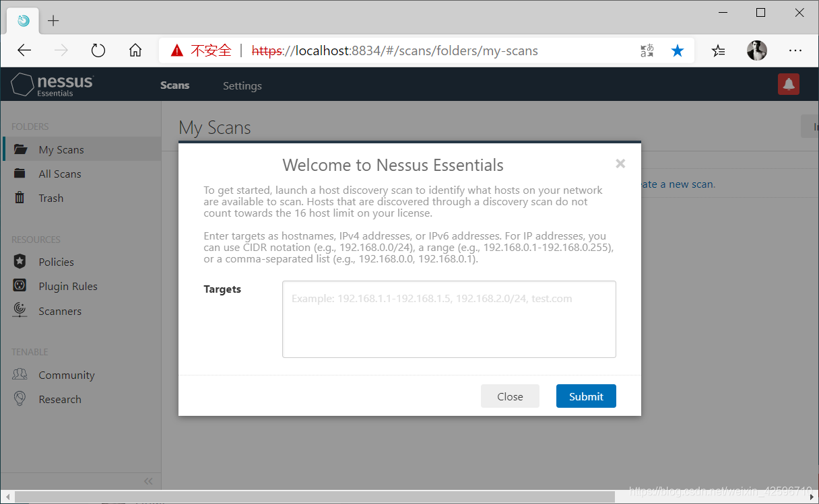Click the Research lightbulb icon
819x504 pixels.
(20, 399)
